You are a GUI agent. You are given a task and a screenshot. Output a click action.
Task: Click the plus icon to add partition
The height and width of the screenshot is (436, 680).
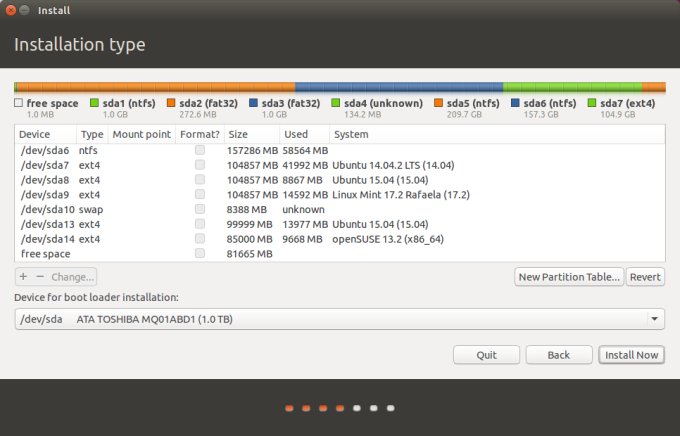[x=24, y=276]
